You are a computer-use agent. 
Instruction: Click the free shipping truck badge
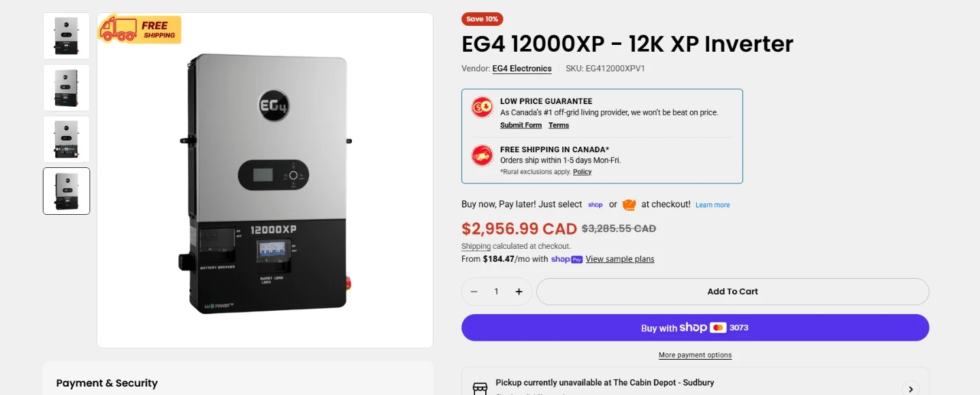click(x=140, y=29)
